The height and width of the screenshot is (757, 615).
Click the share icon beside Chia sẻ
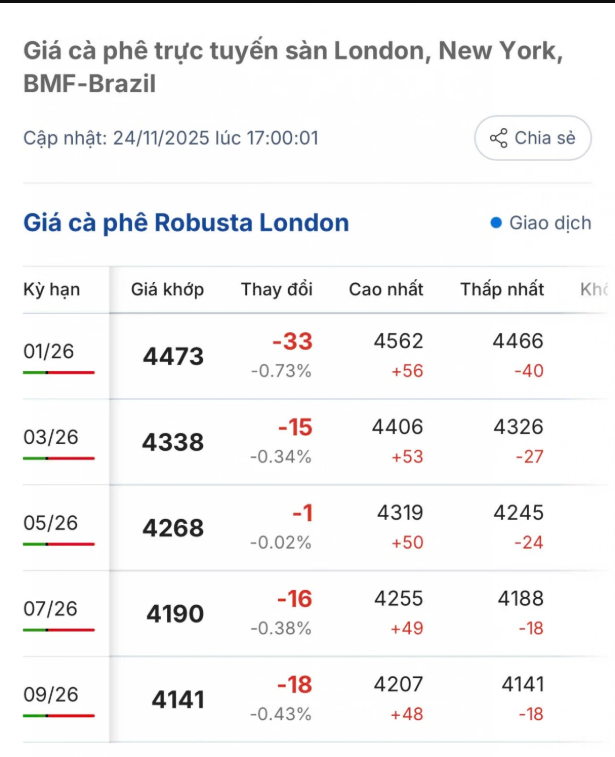499,138
